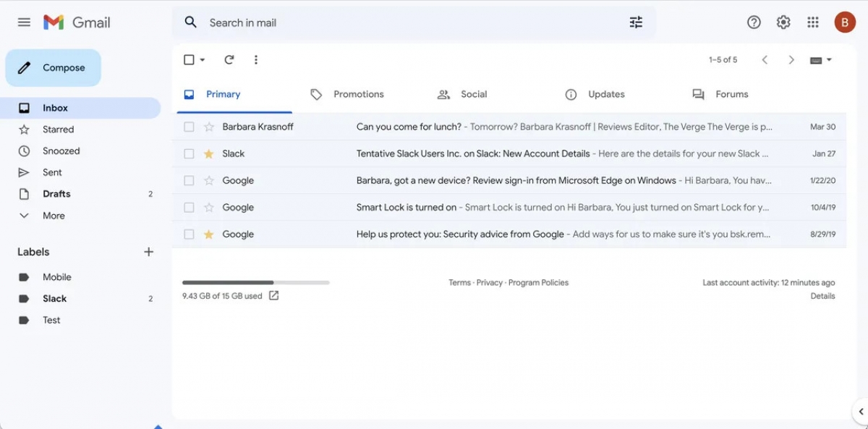Star the Barbara Krasnoff email
The height and width of the screenshot is (429, 868).
click(209, 127)
